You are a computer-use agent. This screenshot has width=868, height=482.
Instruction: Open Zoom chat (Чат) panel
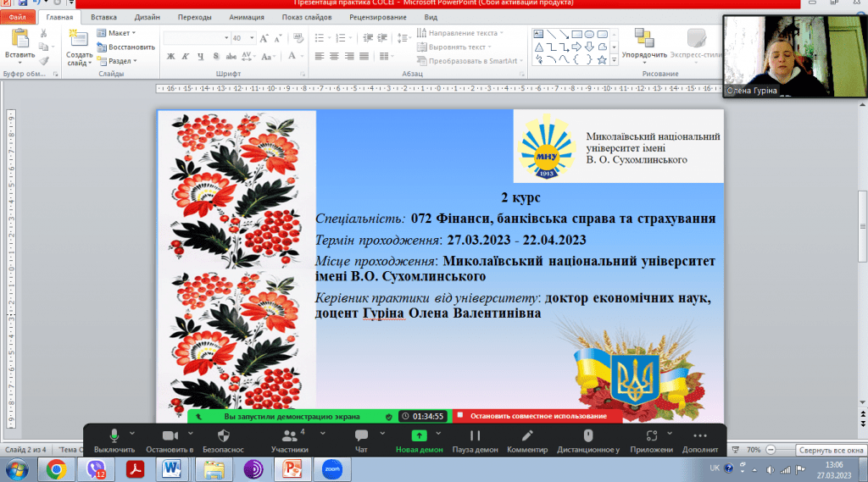tap(361, 435)
